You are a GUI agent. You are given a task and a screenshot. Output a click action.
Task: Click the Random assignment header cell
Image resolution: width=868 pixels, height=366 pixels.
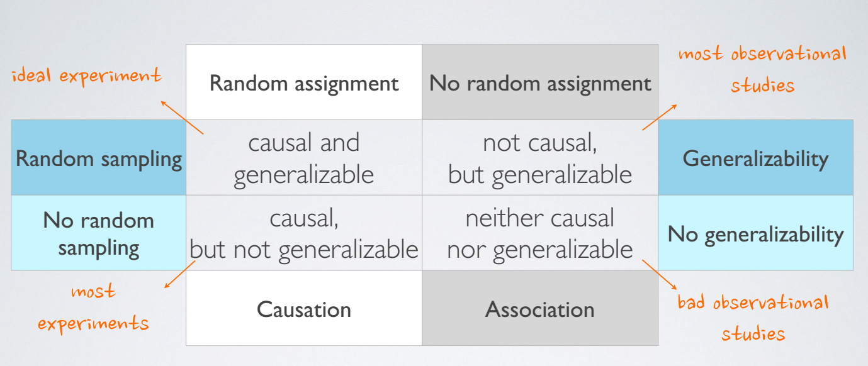pyautogui.click(x=304, y=82)
